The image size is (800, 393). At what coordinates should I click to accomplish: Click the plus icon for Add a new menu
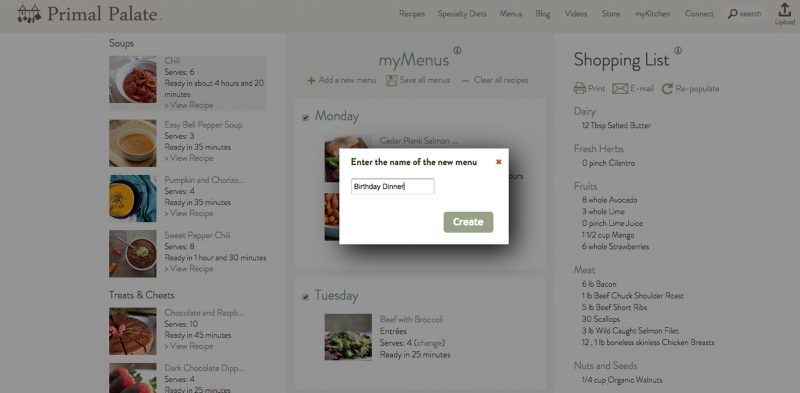tap(311, 81)
